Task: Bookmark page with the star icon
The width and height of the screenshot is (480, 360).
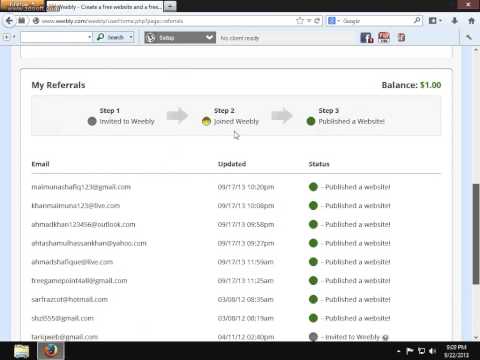Action: pyautogui.click(x=300, y=21)
